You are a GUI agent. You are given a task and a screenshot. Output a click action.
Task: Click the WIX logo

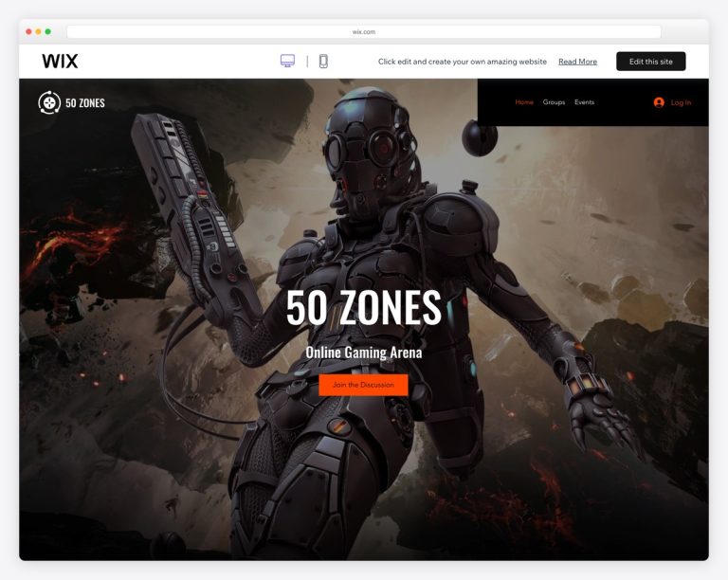click(60, 61)
